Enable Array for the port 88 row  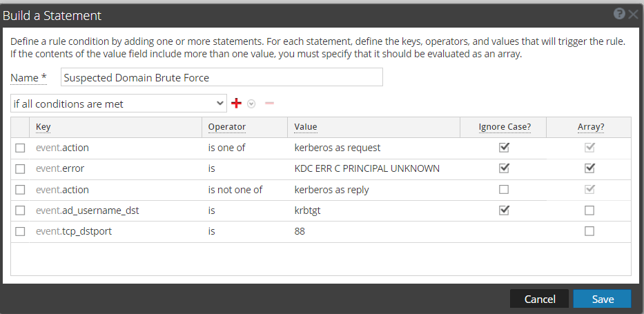click(x=589, y=232)
